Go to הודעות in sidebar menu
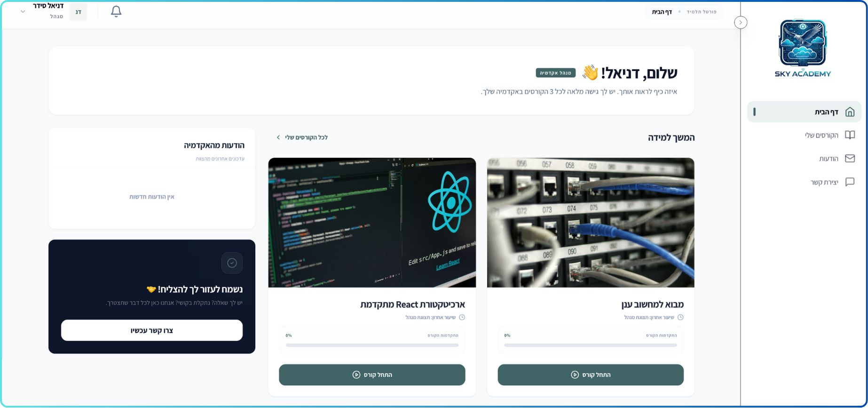This screenshot has width=868, height=408. pyautogui.click(x=828, y=159)
